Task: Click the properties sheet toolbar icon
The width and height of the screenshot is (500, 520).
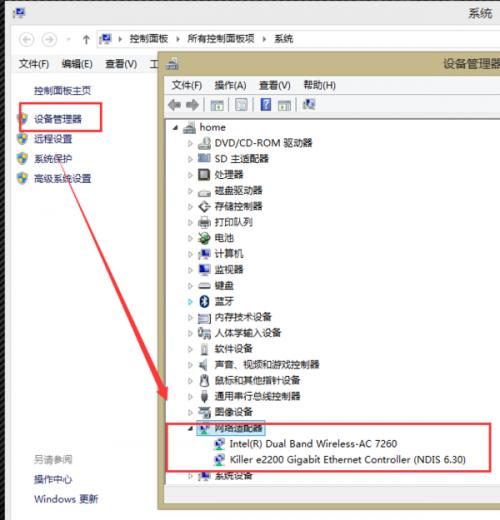Action: point(241,105)
